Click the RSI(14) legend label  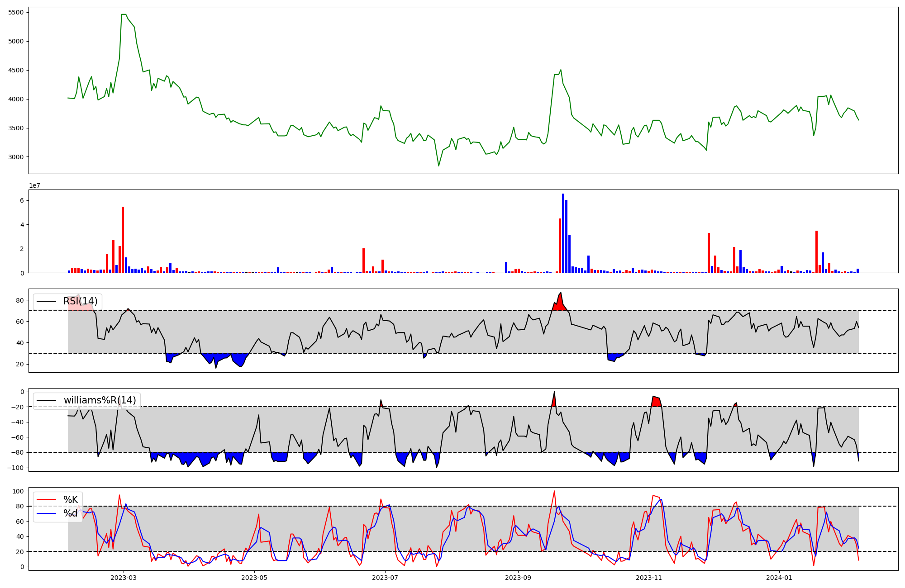(x=80, y=301)
